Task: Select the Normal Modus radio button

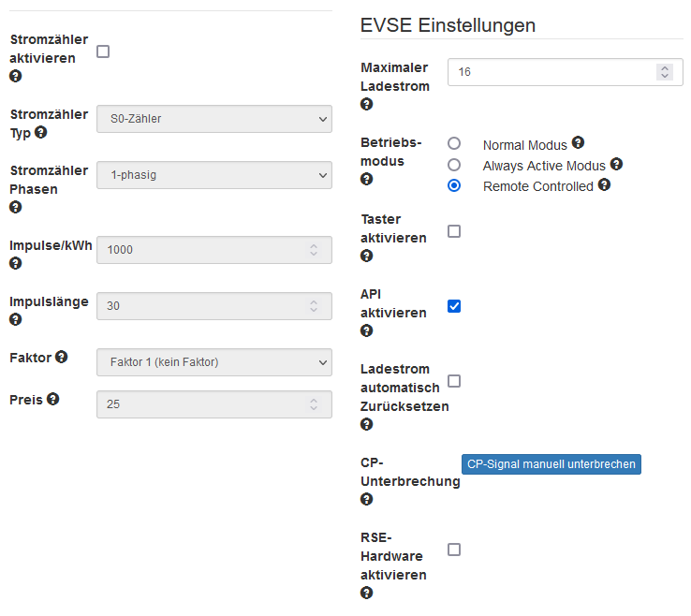Action: (x=454, y=144)
